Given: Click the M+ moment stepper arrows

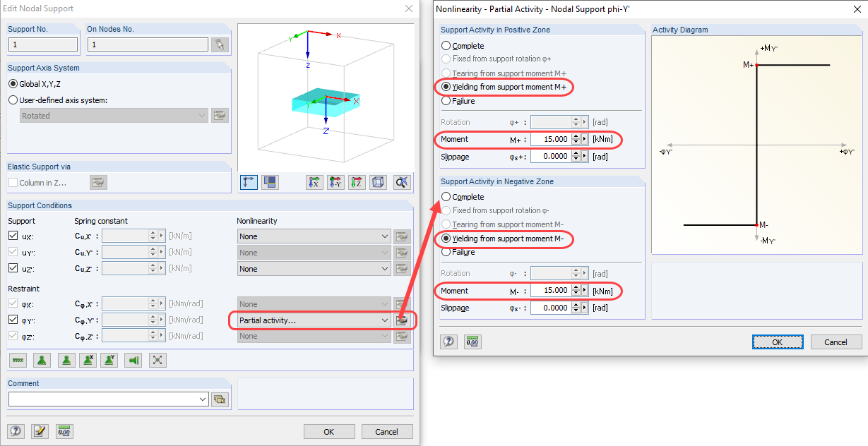Looking at the screenshot, I should point(576,139).
